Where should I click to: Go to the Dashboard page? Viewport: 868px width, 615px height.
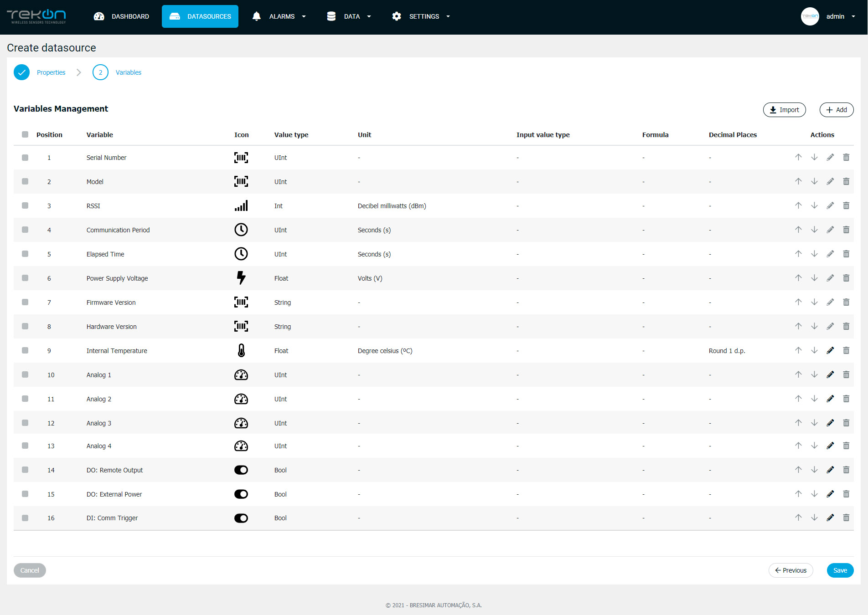pos(122,16)
